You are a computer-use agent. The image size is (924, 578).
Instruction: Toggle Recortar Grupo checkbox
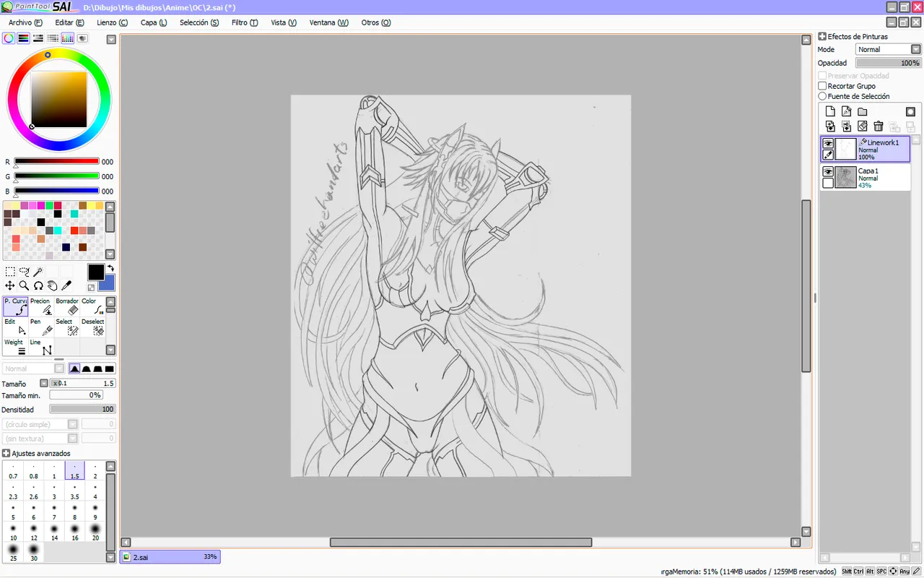tap(822, 86)
